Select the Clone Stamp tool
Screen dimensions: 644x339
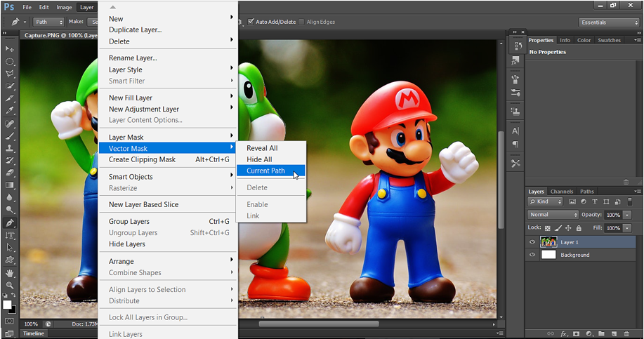9,148
